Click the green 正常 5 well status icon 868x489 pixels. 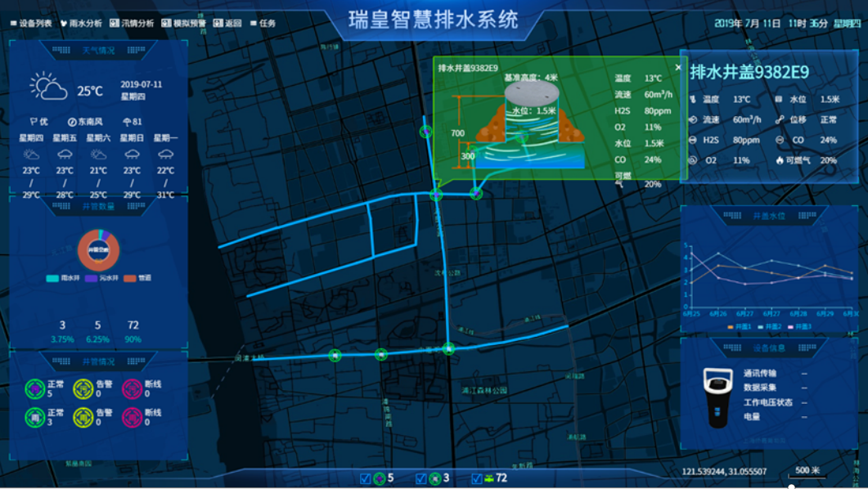[35, 389]
